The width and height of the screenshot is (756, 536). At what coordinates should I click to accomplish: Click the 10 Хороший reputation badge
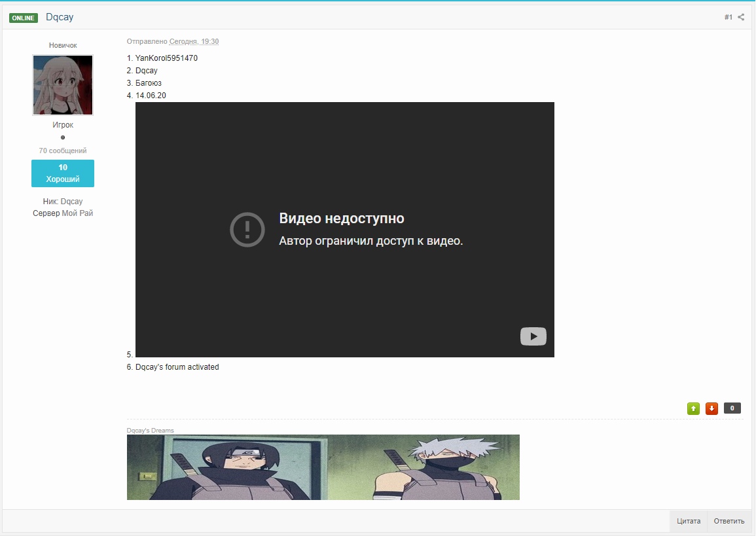pyautogui.click(x=63, y=173)
